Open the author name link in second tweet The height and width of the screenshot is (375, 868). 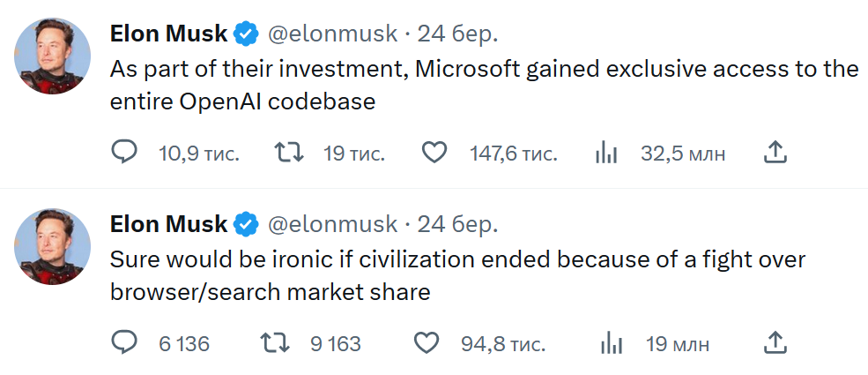[168, 224]
